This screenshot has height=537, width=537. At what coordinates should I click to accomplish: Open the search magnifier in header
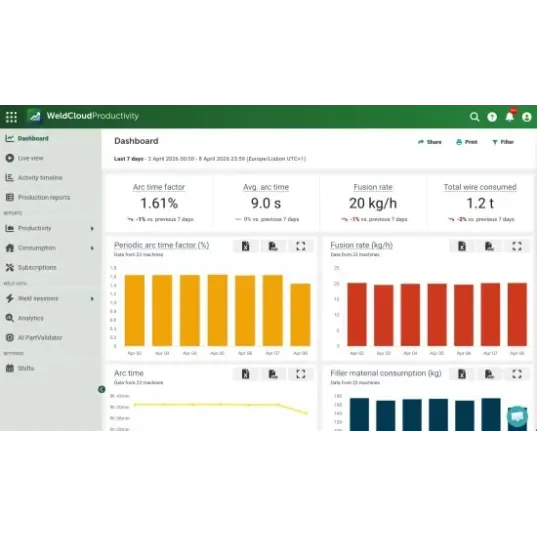474,117
